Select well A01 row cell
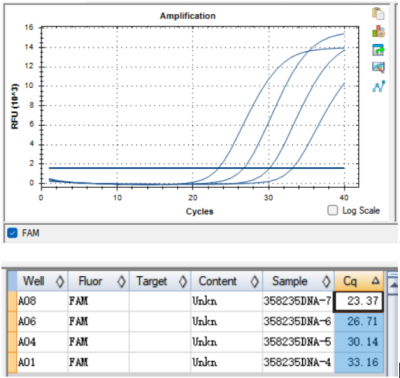Screen dimensions: 400x378 pos(42,362)
